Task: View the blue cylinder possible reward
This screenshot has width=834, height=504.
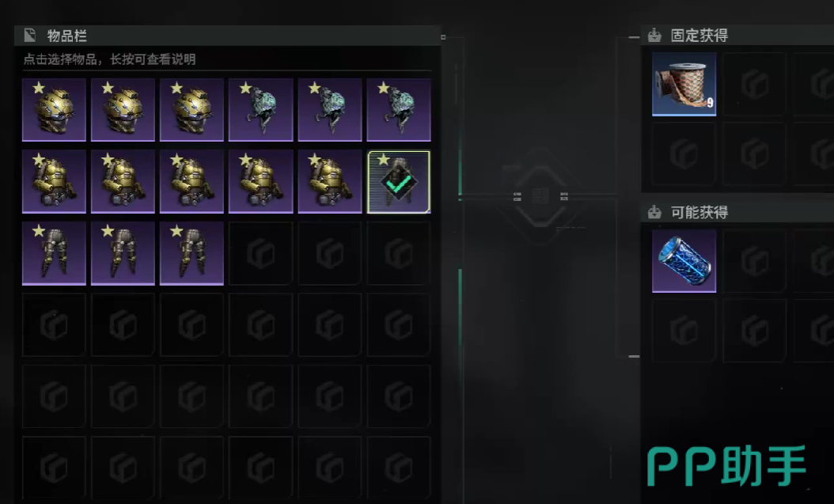Action: [x=684, y=261]
